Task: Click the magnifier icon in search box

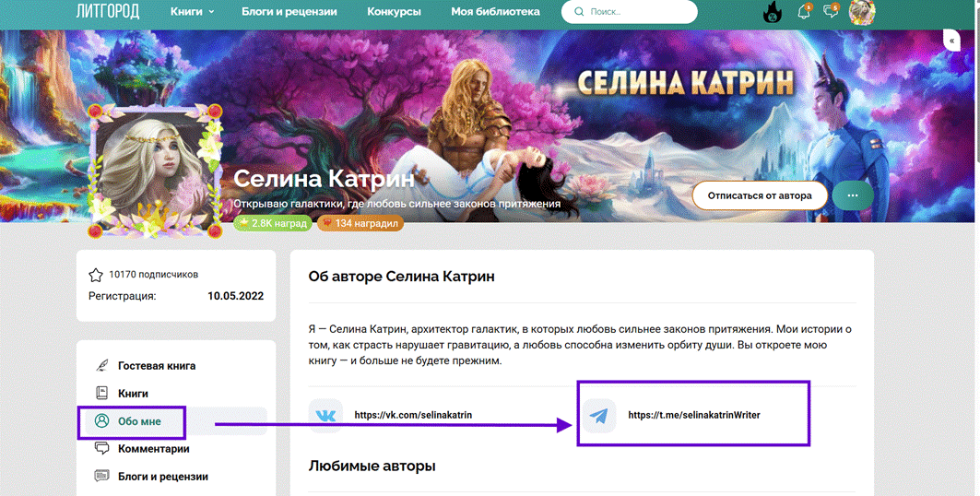Action: [579, 13]
